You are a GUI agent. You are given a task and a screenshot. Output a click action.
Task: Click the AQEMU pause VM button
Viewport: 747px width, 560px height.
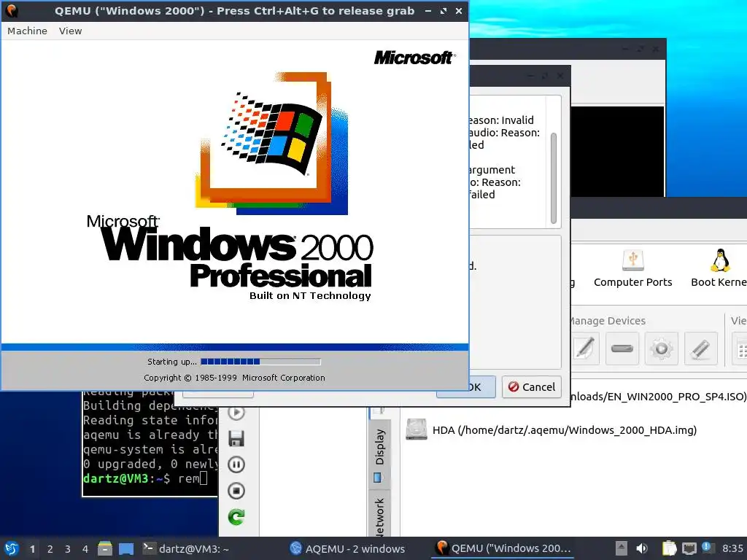236,464
